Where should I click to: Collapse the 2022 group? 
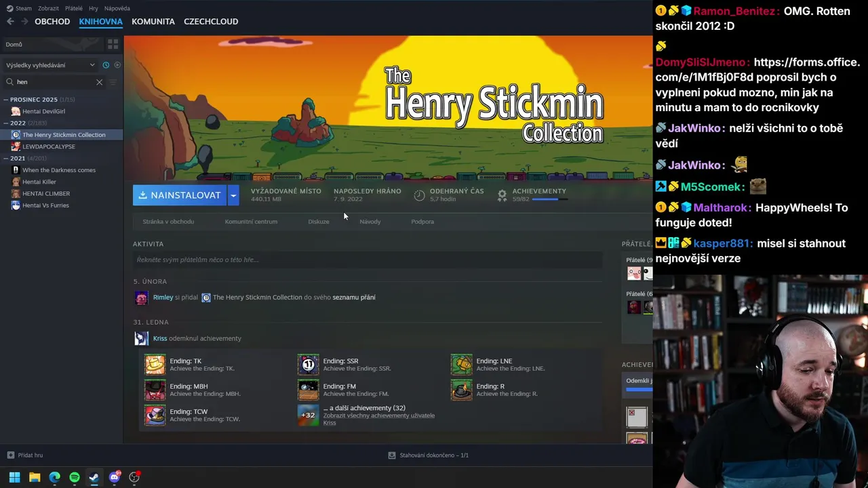click(x=6, y=123)
